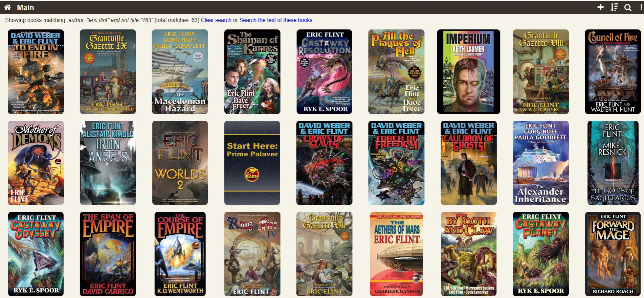Open Start Here: Prime Palaver cover
Viewport: 644px width, 298px height.
(252, 163)
